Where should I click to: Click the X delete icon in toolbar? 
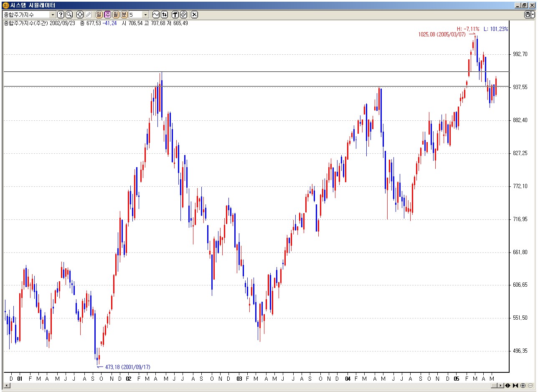(x=194, y=15)
